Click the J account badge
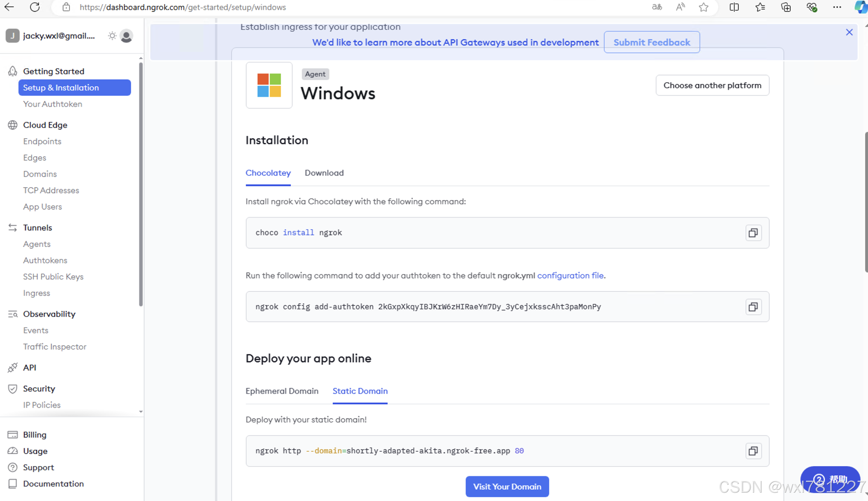 pyautogui.click(x=12, y=36)
